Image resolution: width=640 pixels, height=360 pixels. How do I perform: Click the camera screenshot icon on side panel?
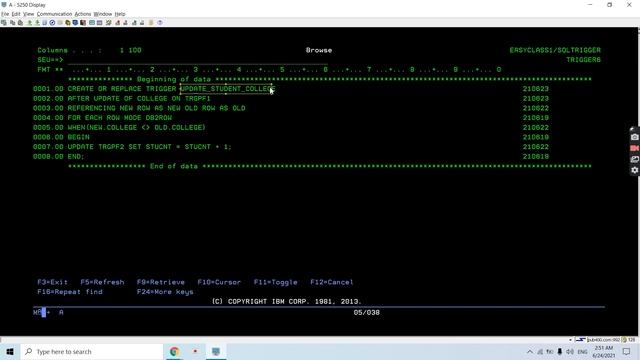tap(634, 137)
